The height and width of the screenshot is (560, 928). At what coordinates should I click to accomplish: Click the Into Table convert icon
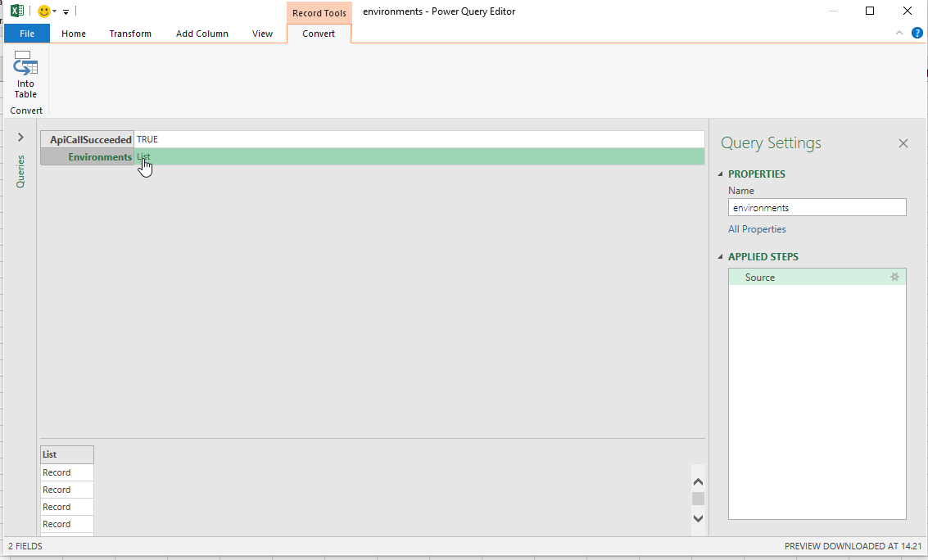point(25,75)
